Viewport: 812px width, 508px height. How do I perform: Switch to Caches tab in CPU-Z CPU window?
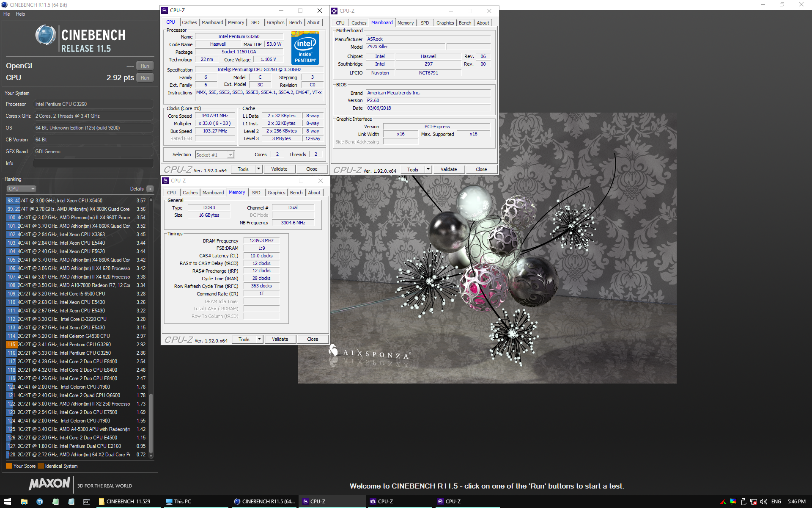coord(189,22)
